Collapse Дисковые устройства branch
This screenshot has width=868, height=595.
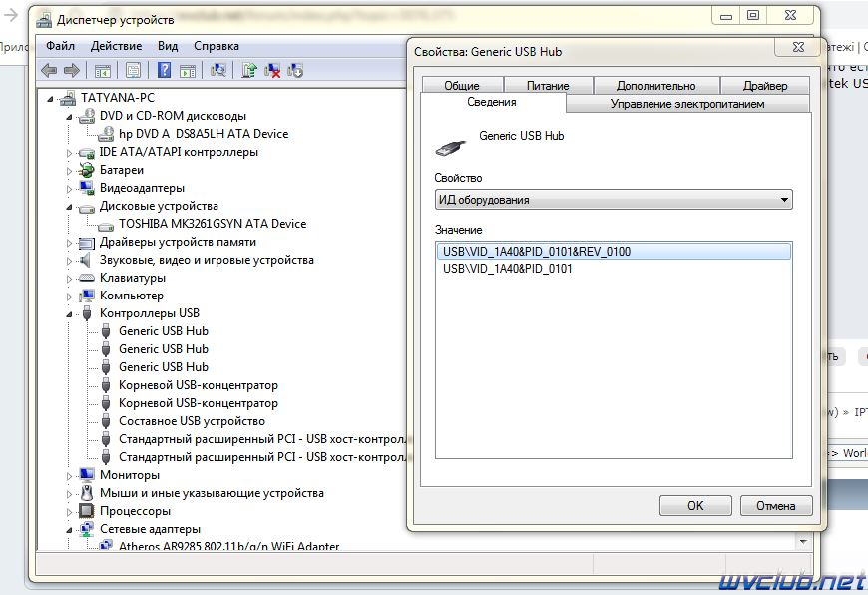(x=69, y=207)
